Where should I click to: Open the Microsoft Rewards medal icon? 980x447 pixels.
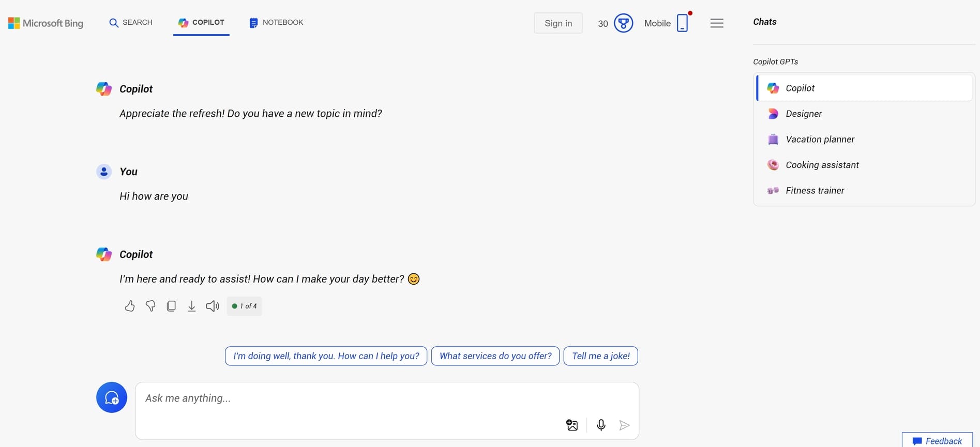[x=623, y=23]
